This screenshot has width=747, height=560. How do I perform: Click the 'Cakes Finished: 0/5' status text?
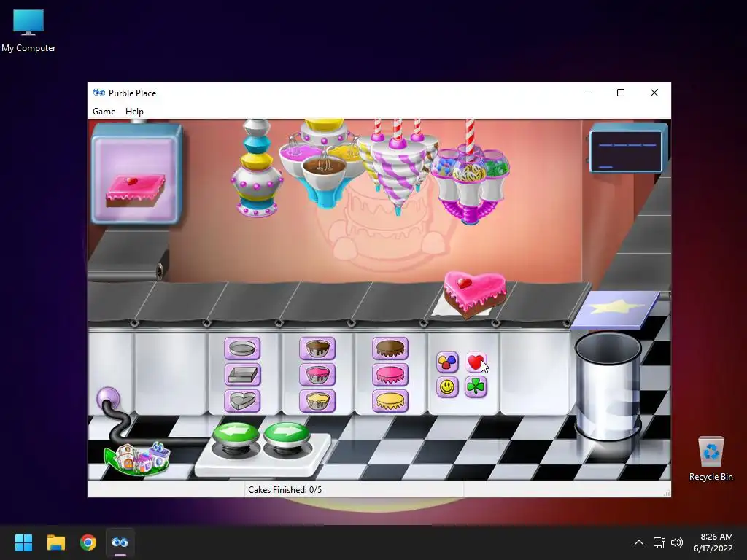(285, 489)
